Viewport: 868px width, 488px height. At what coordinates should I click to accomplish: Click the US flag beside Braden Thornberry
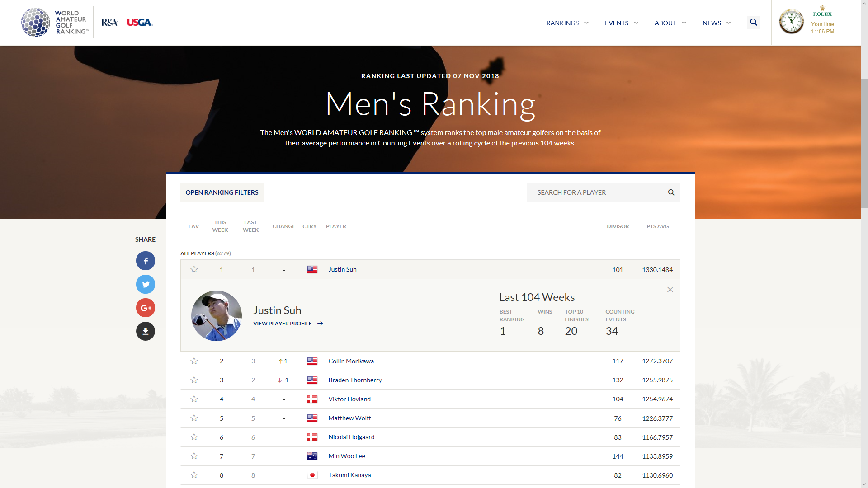(312, 380)
